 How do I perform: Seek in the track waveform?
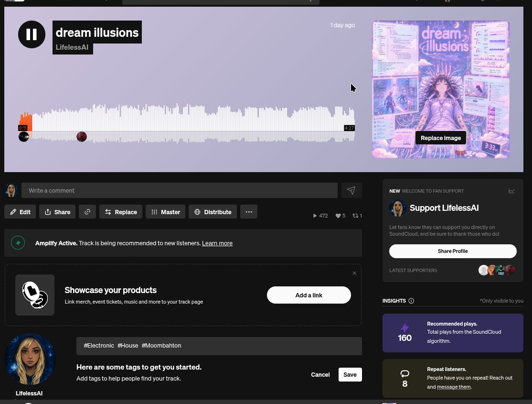187,123
